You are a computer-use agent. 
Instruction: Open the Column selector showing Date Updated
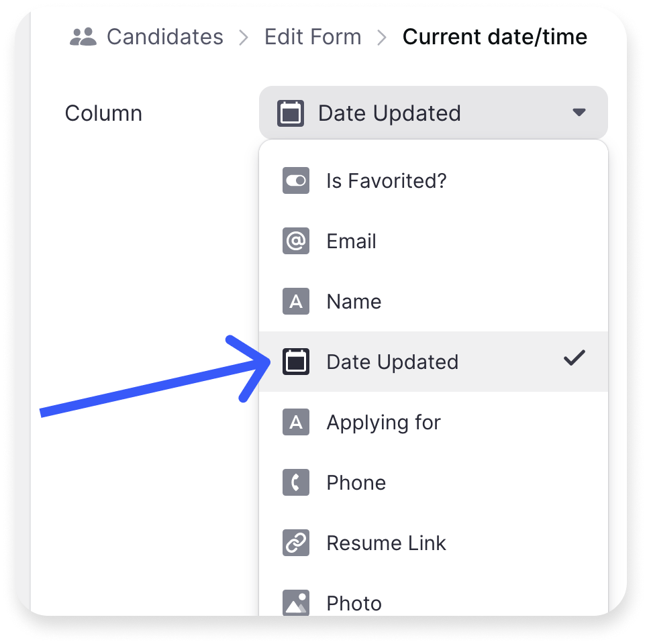pos(433,113)
